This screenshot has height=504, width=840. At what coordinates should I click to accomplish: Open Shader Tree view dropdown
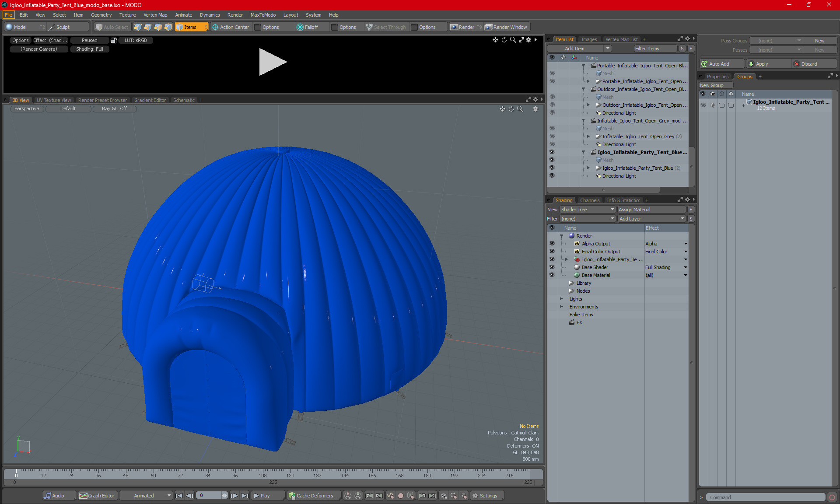pyautogui.click(x=588, y=210)
